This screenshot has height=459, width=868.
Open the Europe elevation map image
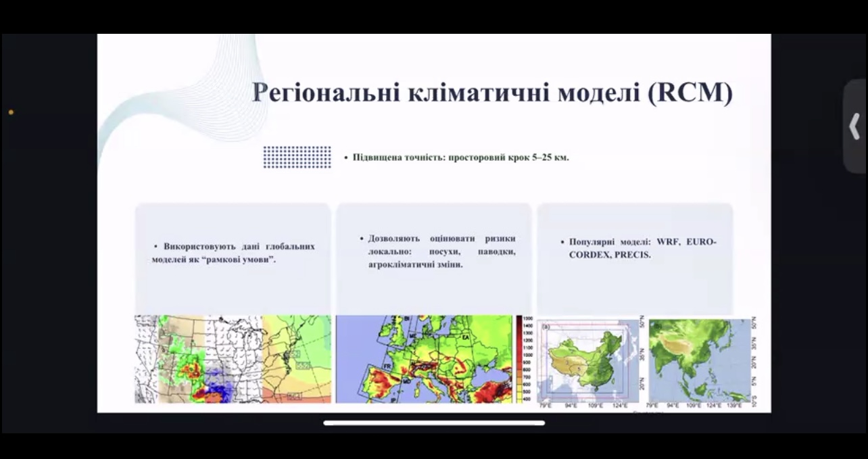[424, 359]
